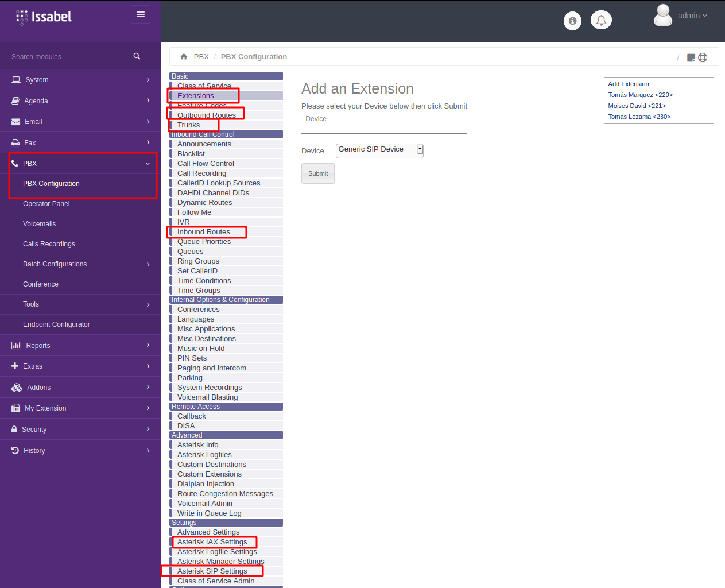Click the sticky note icon near breadcrumb
This screenshot has height=588, width=725.
(691, 57)
